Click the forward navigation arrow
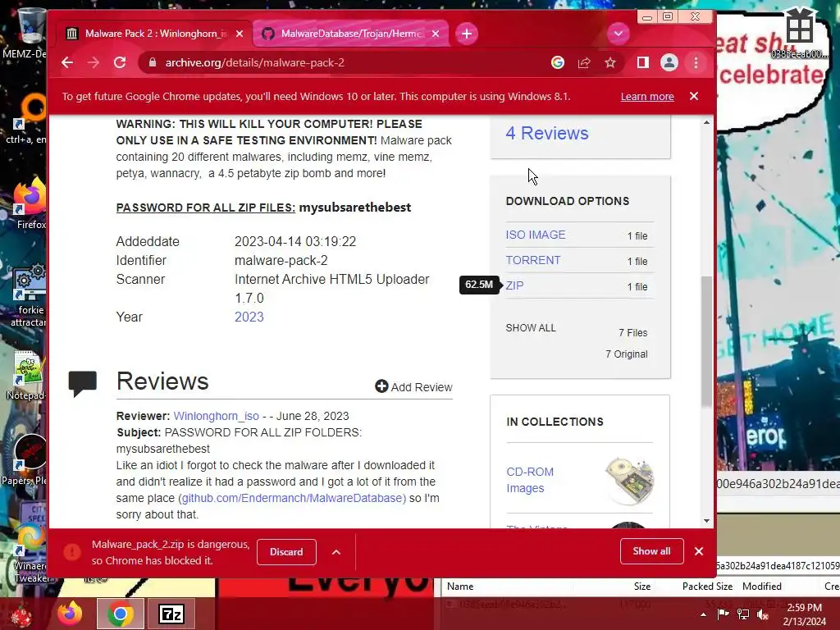This screenshot has width=840, height=630. [94, 62]
